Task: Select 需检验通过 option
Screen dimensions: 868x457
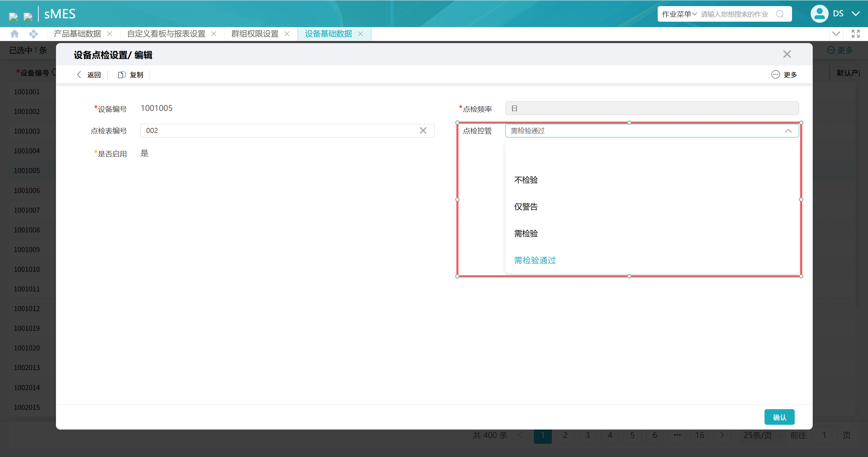Action: 652,260
